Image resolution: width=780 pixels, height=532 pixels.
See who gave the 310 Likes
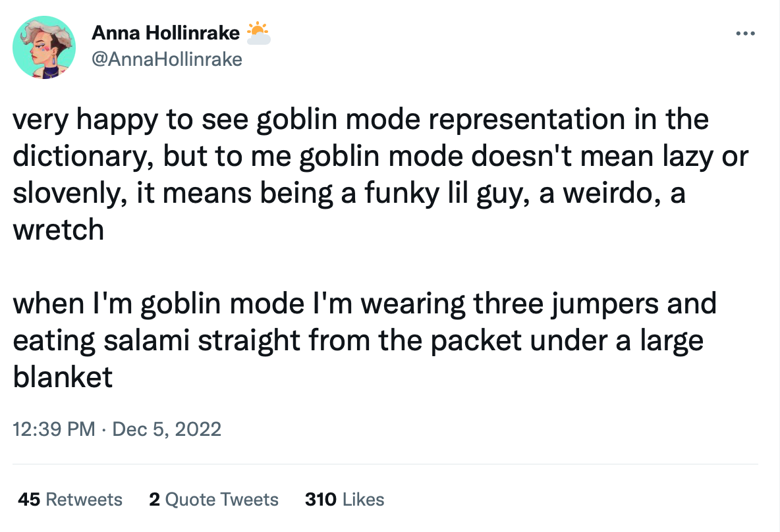(345, 500)
